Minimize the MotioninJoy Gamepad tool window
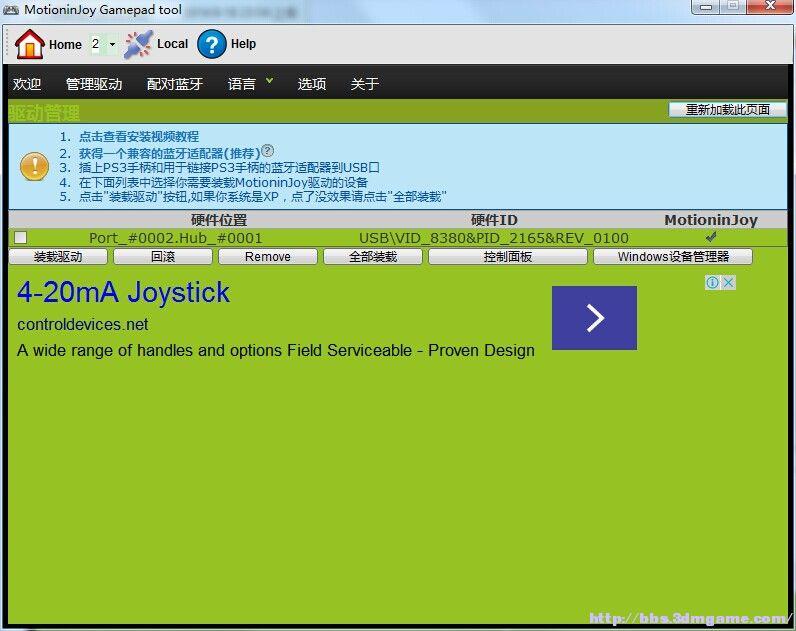This screenshot has width=796, height=631. (706, 7)
